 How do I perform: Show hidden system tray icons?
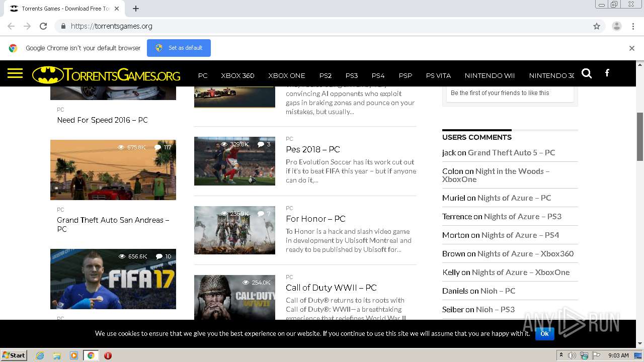tap(561, 355)
